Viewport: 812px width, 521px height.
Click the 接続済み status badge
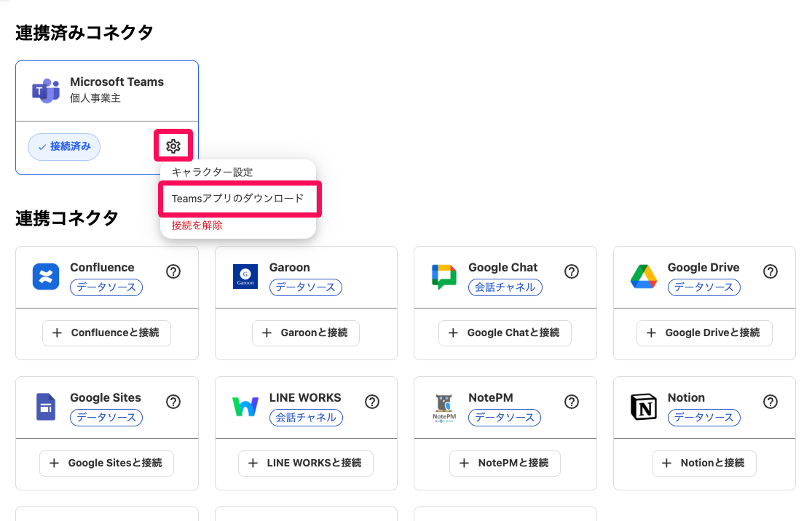[64, 147]
